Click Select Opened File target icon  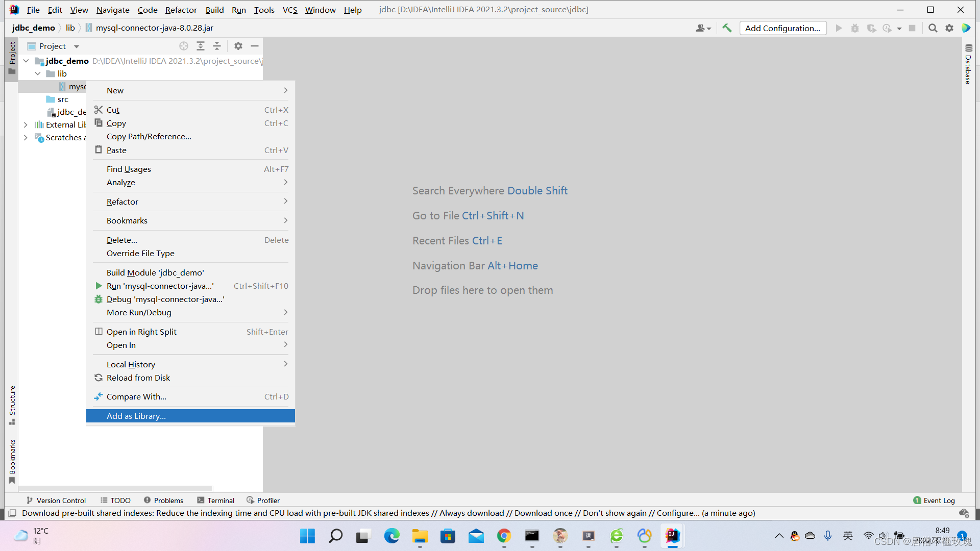coord(184,46)
